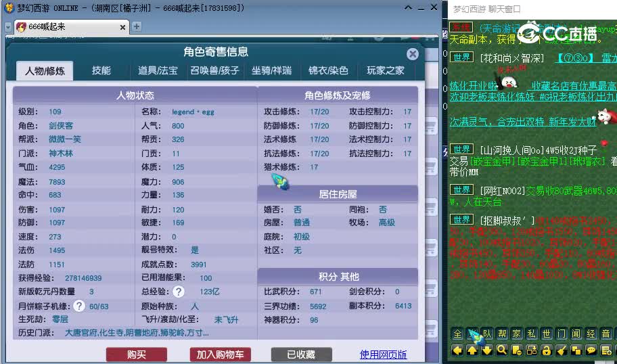Click the 嵌宝金甲 item link in chat

tap(493, 160)
